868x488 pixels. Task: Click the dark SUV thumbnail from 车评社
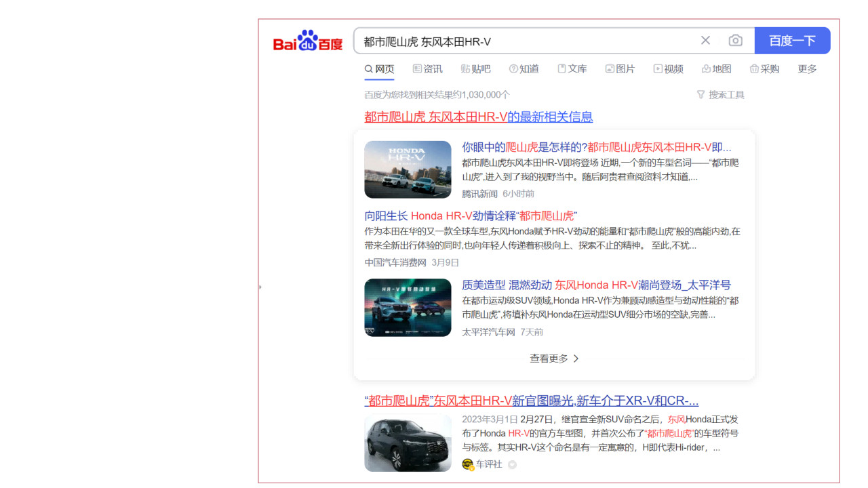(408, 443)
